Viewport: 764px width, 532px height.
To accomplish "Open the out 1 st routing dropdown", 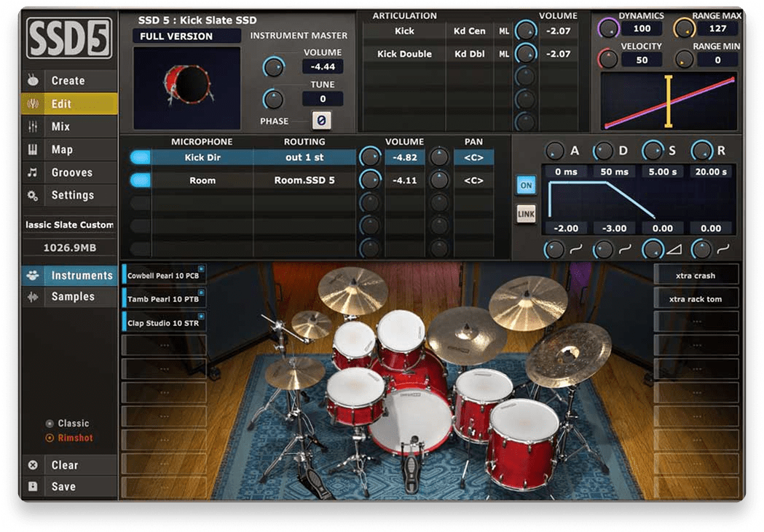I will 304,157.
